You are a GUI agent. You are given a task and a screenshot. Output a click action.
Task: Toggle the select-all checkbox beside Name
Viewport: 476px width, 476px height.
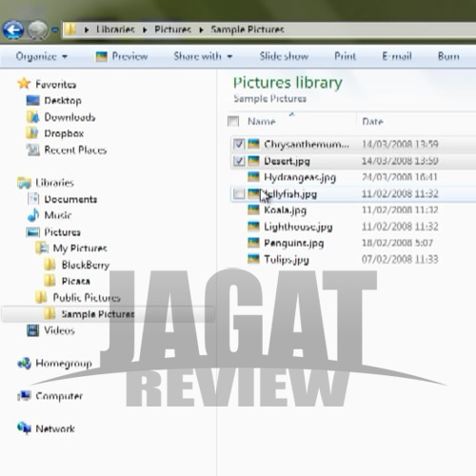coord(233,122)
